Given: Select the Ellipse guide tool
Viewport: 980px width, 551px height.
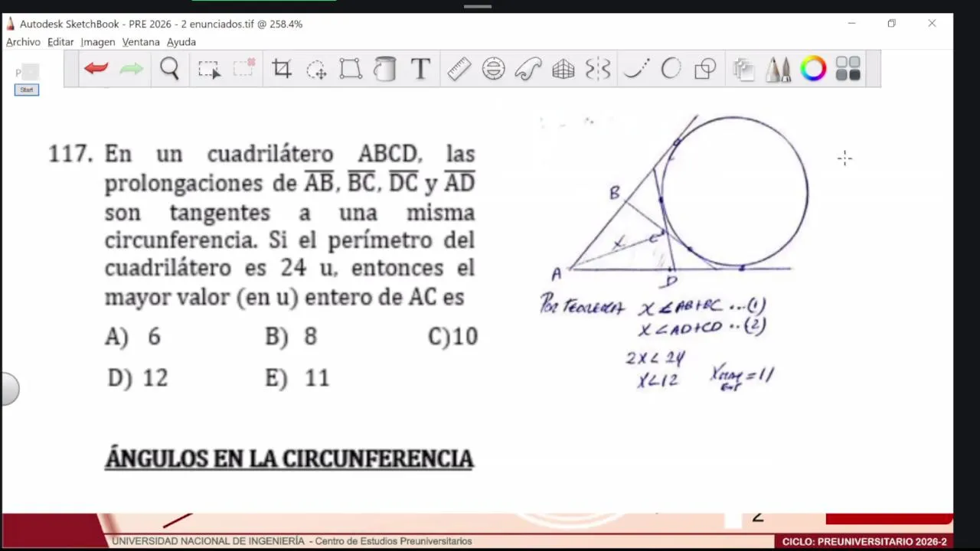Looking at the screenshot, I should (493, 69).
